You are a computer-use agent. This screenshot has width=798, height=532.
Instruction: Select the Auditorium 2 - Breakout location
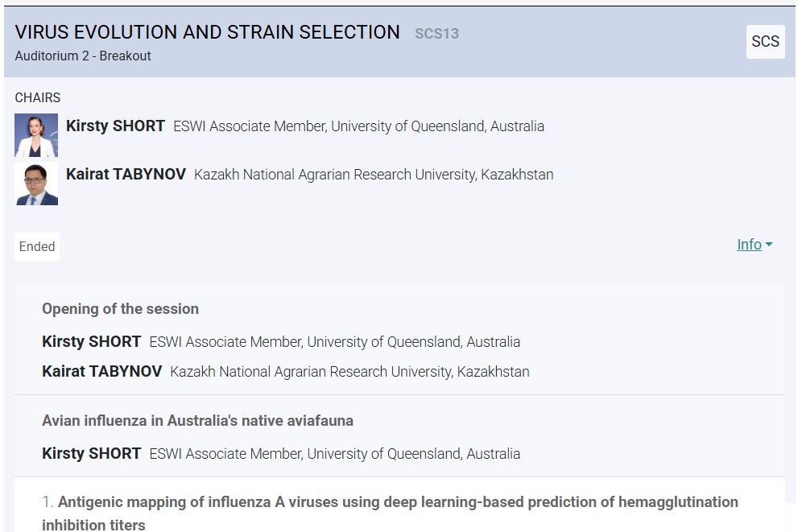tap(83, 56)
